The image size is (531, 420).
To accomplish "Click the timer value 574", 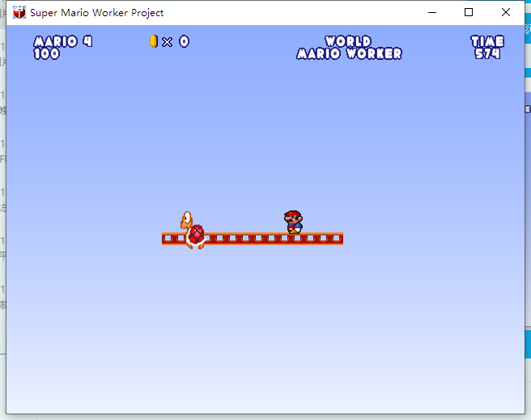I will (x=487, y=53).
